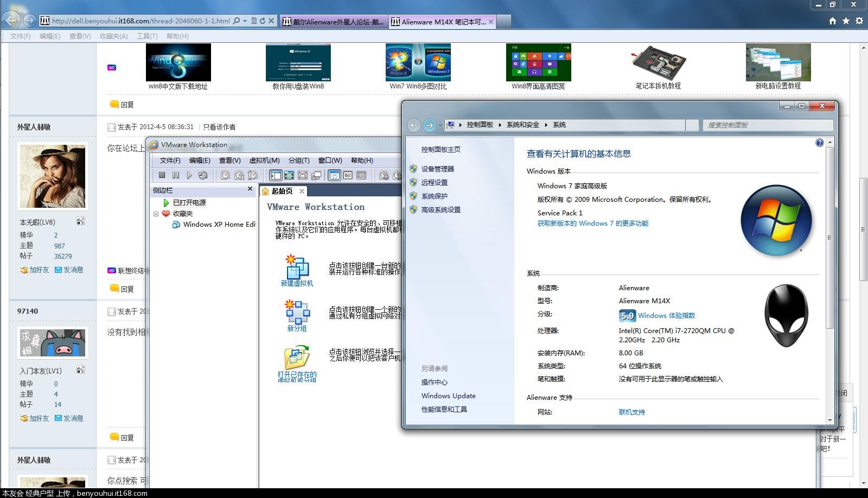Click Windows 体验指数 link

point(666,316)
